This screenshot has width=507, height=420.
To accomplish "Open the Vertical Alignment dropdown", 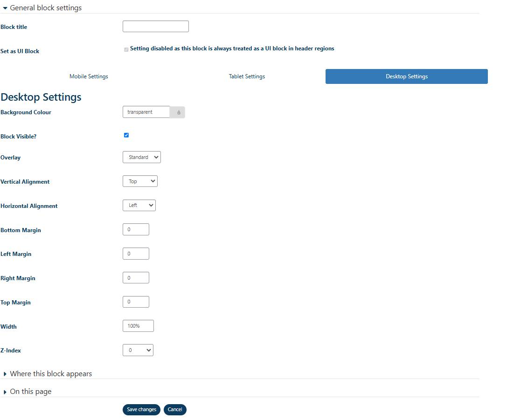I will pos(140,181).
